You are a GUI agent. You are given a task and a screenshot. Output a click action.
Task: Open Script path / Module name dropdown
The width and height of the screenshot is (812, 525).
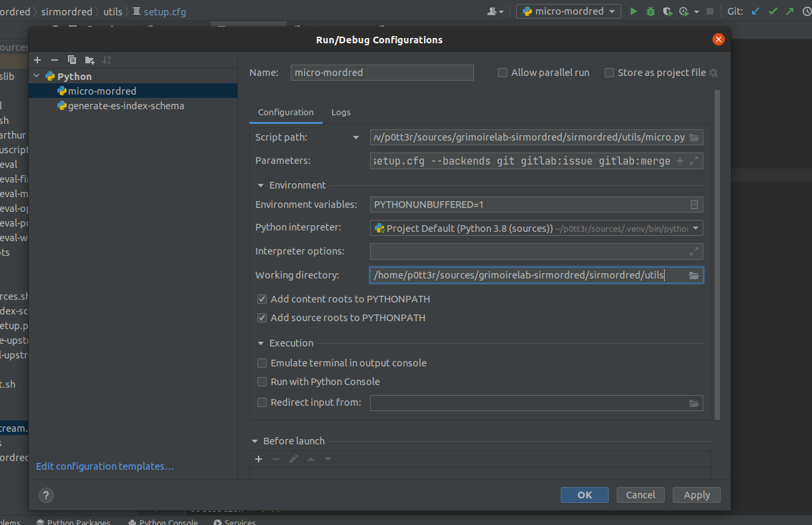point(356,138)
